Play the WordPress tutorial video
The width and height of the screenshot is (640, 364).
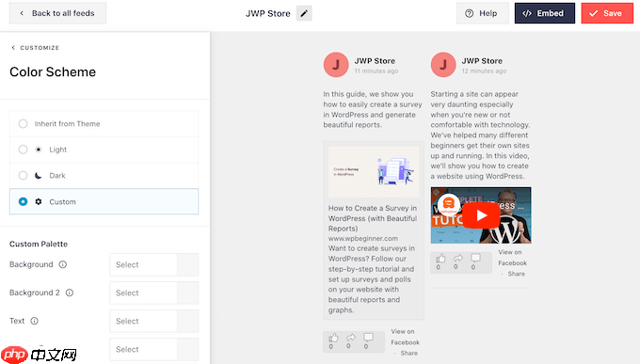click(481, 215)
